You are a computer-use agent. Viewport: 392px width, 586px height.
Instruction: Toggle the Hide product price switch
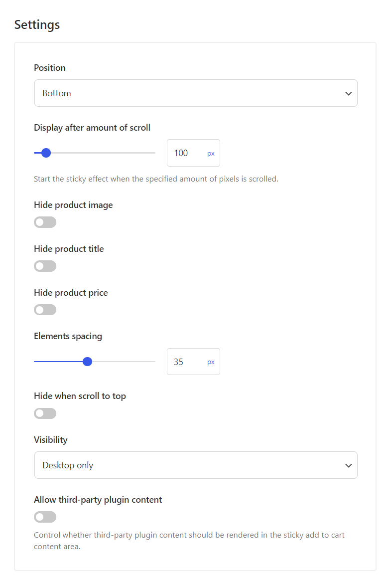click(45, 310)
